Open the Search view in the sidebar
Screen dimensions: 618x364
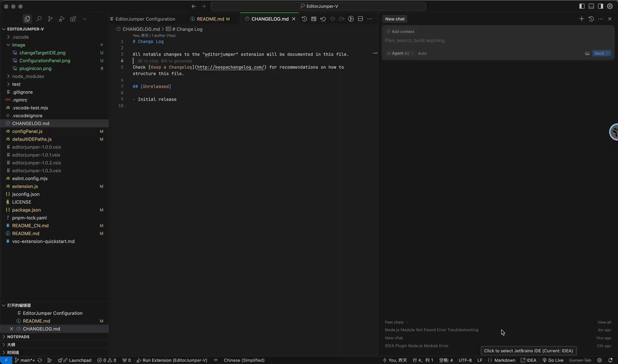click(x=39, y=19)
